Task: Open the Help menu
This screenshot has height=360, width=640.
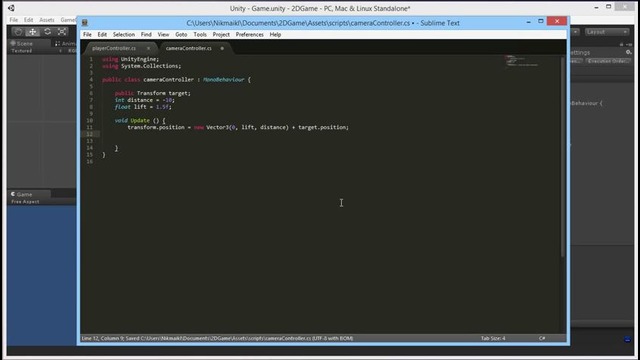Action: pyautogui.click(x=275, y=35)
